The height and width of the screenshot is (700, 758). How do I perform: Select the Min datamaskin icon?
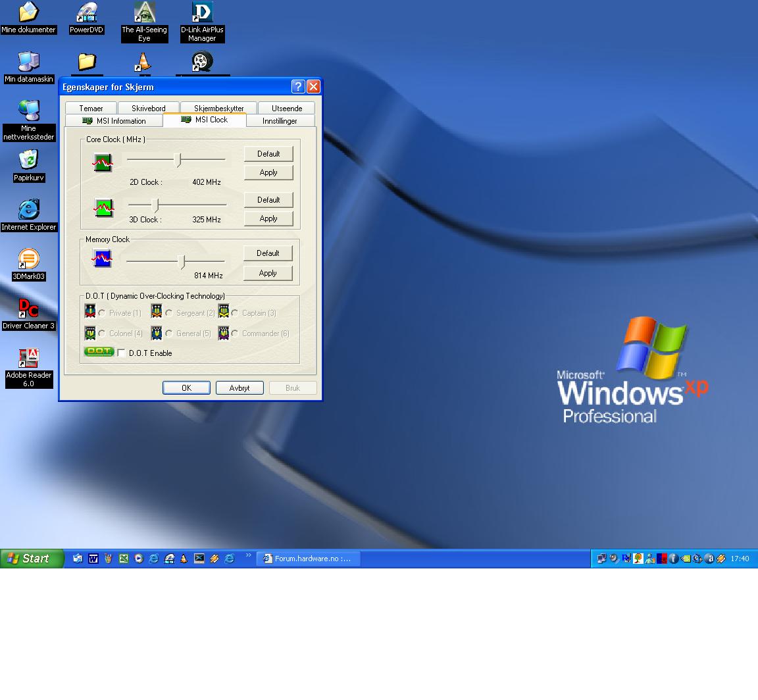[x=28, y=67]
